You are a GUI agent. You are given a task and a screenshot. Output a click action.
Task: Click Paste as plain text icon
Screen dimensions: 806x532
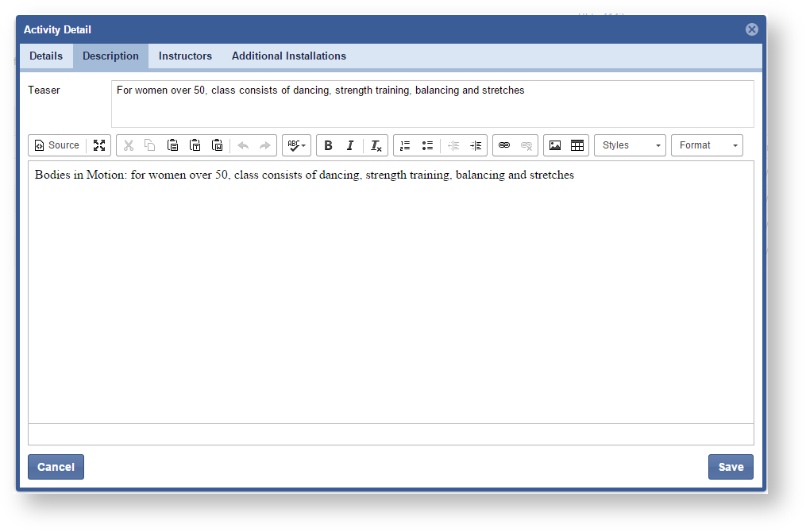(195, 145)
